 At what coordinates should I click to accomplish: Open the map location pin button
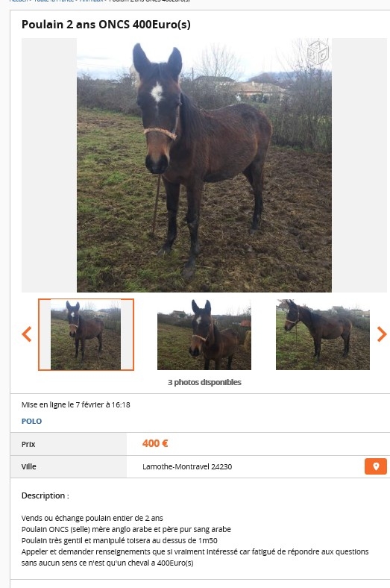tap(376, 466)
